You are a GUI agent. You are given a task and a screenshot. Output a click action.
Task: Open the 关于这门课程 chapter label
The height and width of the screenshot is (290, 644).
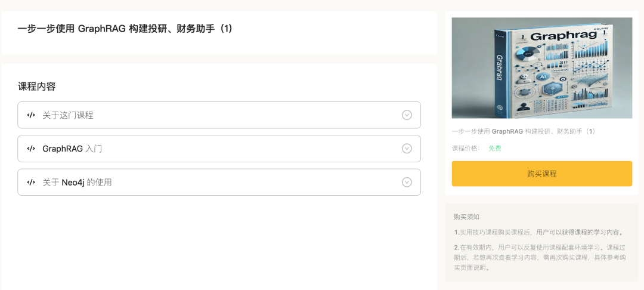[67, 115]
